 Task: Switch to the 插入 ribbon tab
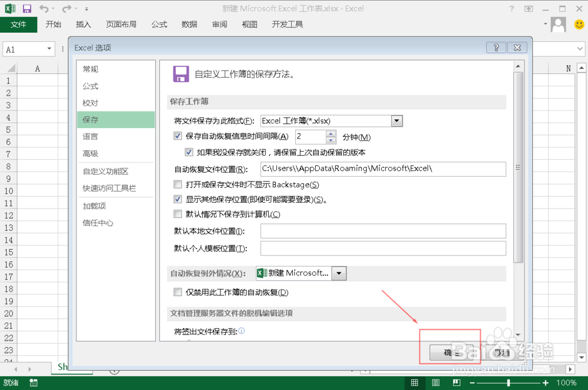point(83,24)
